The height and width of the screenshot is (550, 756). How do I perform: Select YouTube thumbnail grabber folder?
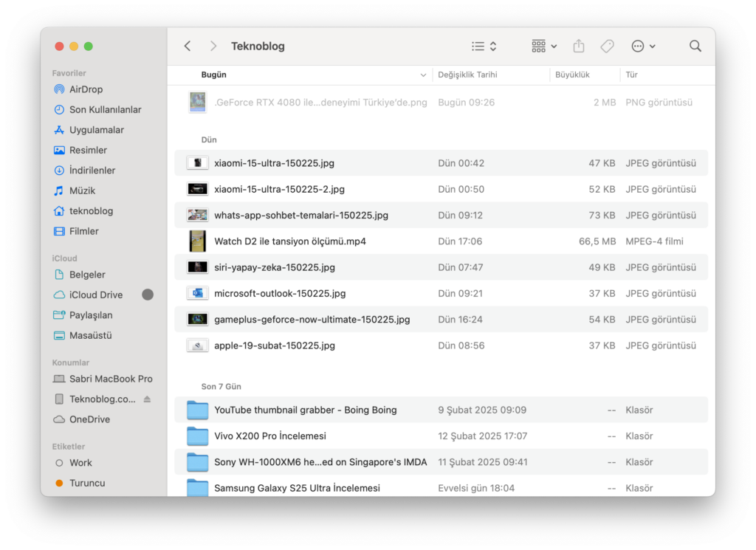(x=441, y=410)
